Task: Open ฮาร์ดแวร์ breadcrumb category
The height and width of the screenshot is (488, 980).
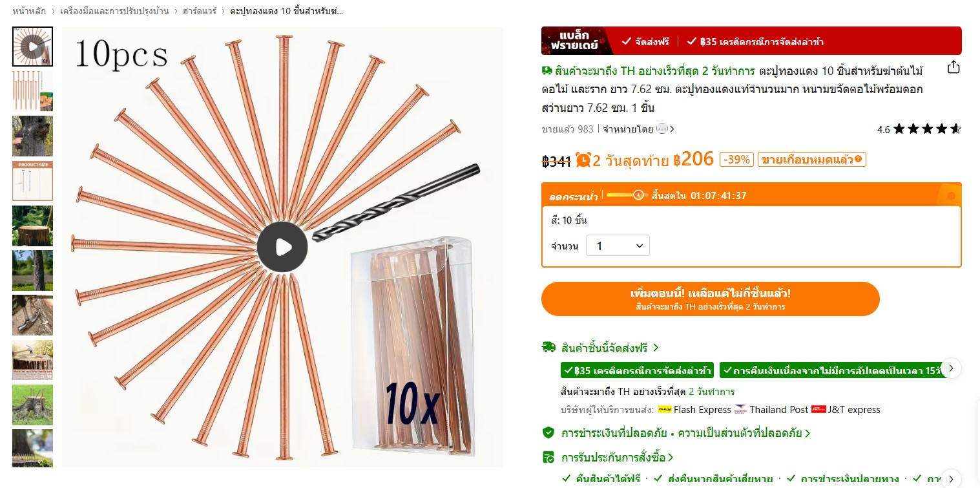Action: [201, 11]
